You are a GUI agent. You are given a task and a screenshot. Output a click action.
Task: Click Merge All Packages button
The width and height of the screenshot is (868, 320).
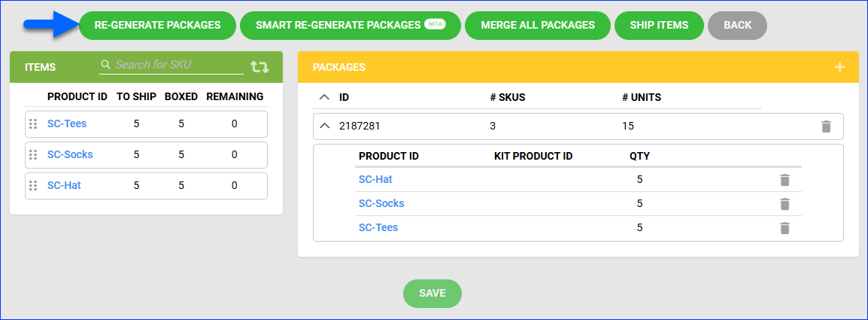tap(538, 25)
